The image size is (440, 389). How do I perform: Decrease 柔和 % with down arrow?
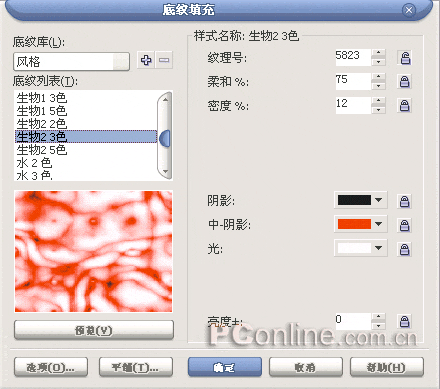point(378,86)
